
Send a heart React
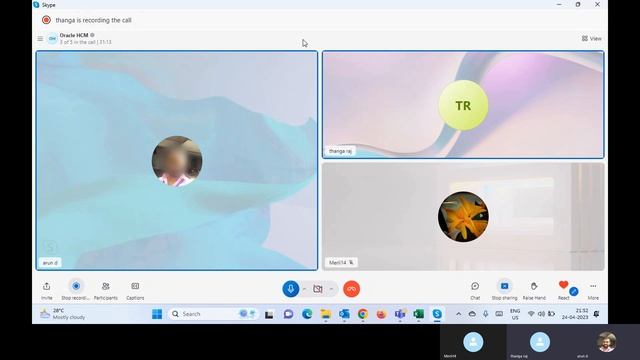[x=564, y=285]
